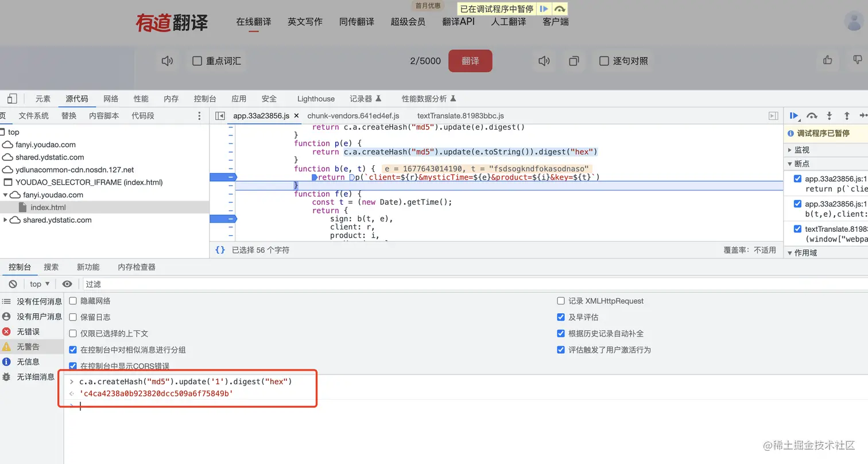The width and height of the screenshot is (868, 464).
Task: Clear the console with the ban icon
Action: click(13, 284)
